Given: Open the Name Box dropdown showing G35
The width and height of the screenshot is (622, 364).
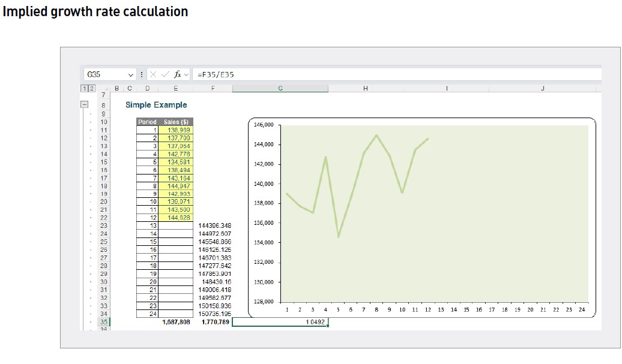Looking at the screenshot, I should [130, 74].
